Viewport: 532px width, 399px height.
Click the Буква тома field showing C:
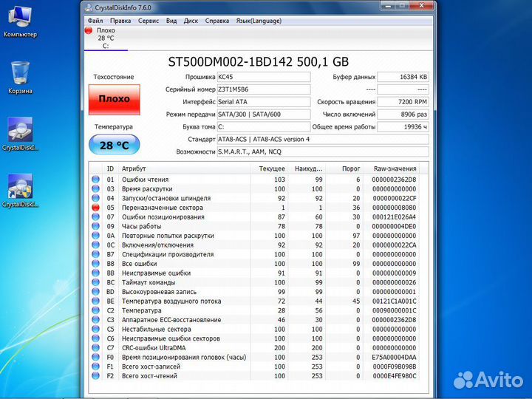click(264, 127)
